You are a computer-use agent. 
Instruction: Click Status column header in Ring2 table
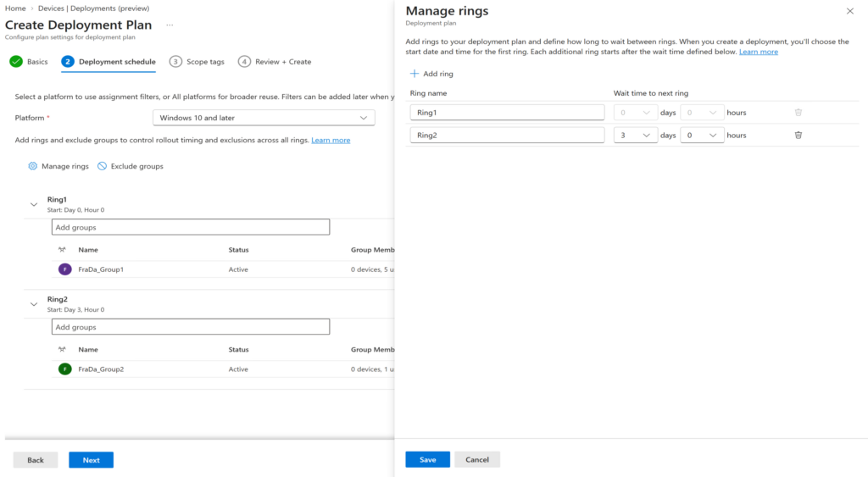238,349
